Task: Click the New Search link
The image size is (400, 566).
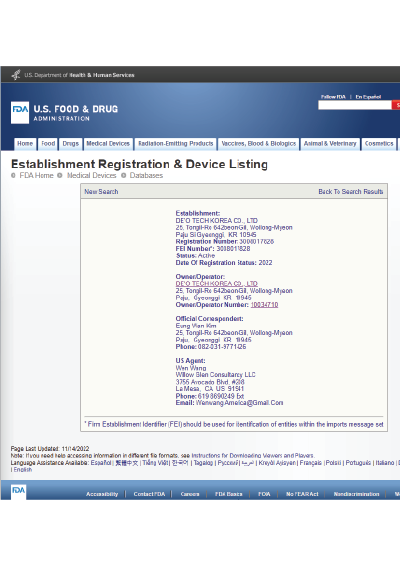Action: [x=101, y=192]
